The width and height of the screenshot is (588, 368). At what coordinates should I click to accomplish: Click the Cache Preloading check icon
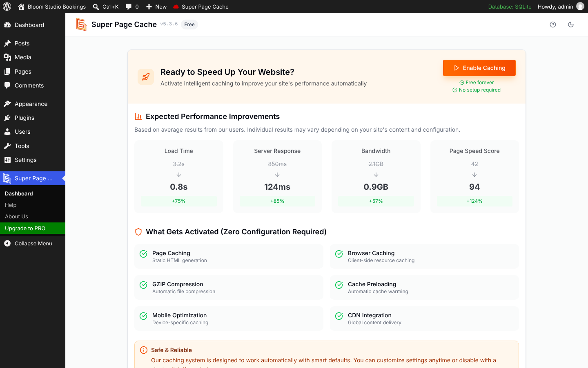click(339, 285)
